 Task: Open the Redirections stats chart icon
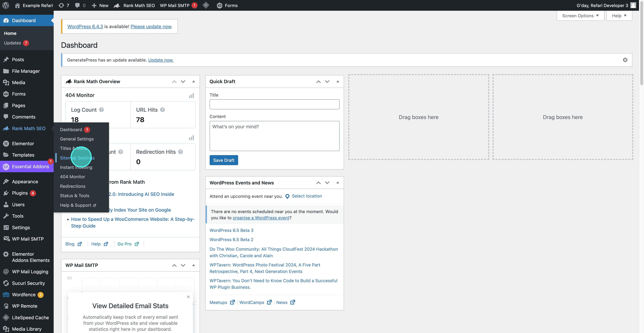tap(191, 138)
